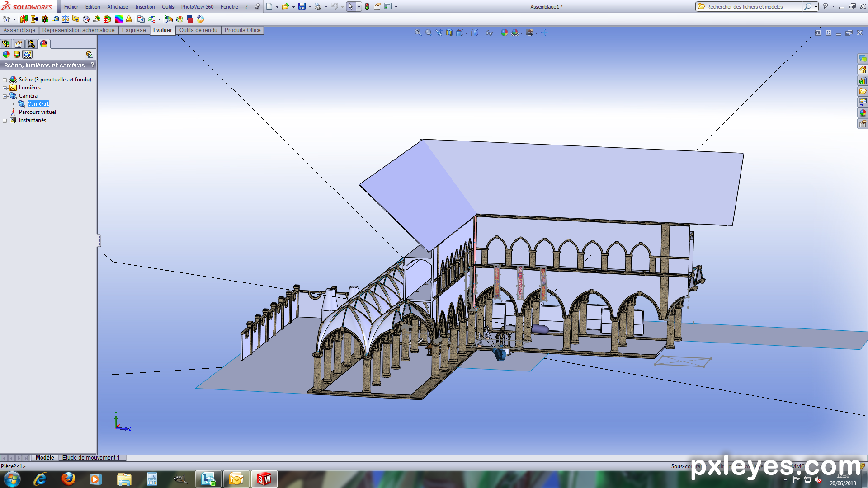Switch to the Assemblage tab
The width and height of the screenshot is (868, 488).
[19, 30]
